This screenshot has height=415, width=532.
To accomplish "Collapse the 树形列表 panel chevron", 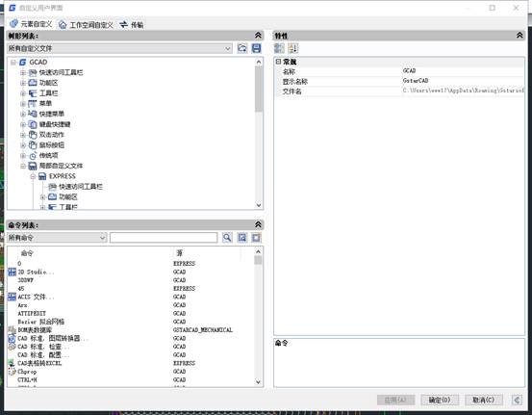I will point(258,35).
